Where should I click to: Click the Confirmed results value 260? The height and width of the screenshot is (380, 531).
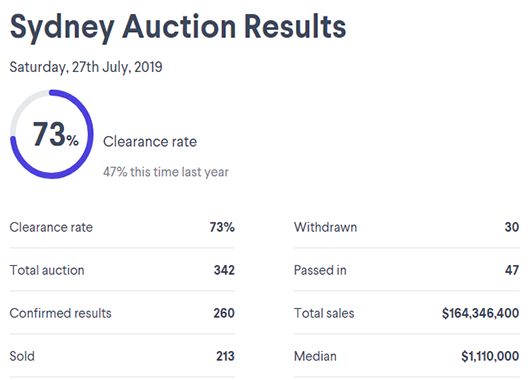pos(224,313)
